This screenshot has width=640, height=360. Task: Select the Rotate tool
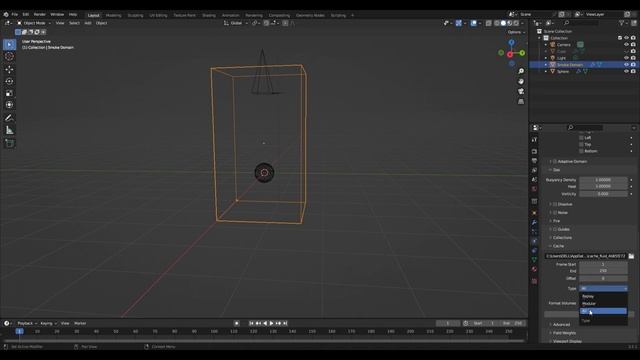coord(9,81)
